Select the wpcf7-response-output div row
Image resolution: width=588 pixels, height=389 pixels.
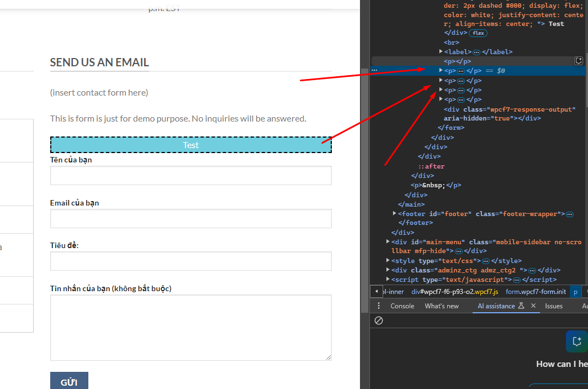pyautogui.click(x=510, y=114)
